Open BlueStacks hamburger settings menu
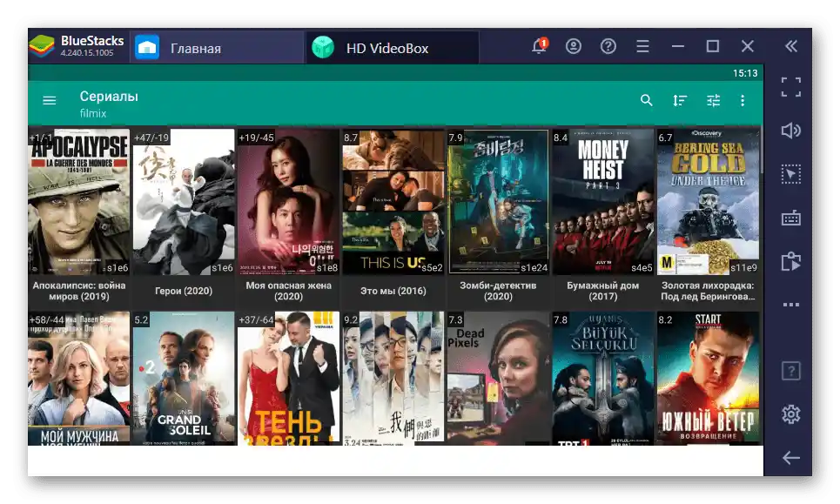Viewport: 840px width, 504px height. coord(643,46)
